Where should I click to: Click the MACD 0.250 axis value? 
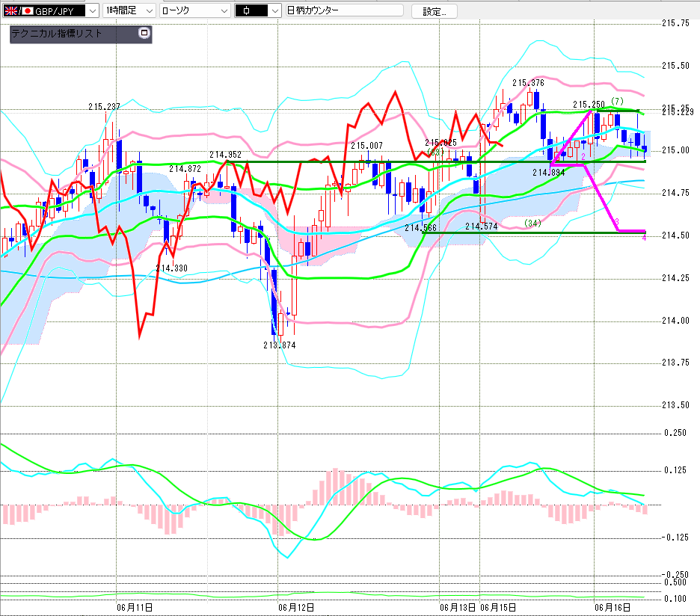pos(675,433)
